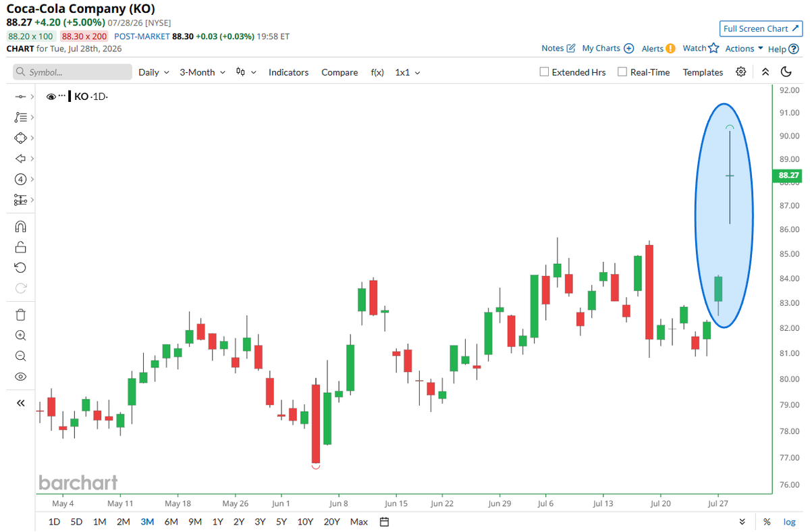
Task: Collapse the top toolbar with double up chevron
Action: click(765, 72)
